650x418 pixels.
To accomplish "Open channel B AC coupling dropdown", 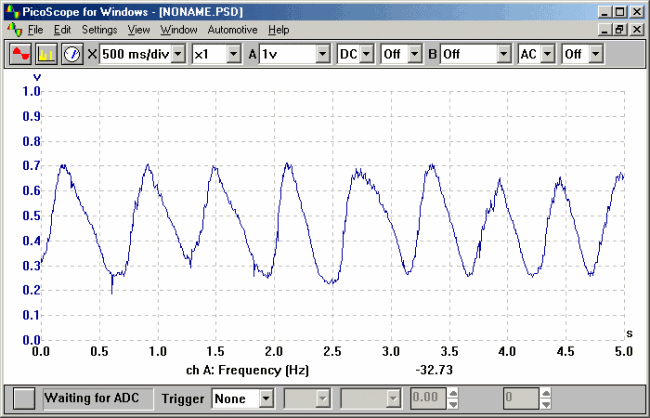I will coord(547,54).
